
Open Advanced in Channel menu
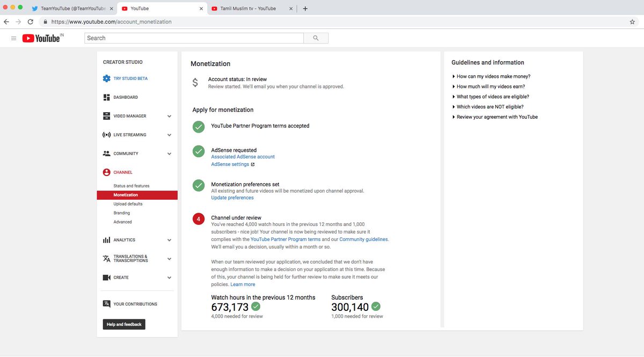coord(123,222)
